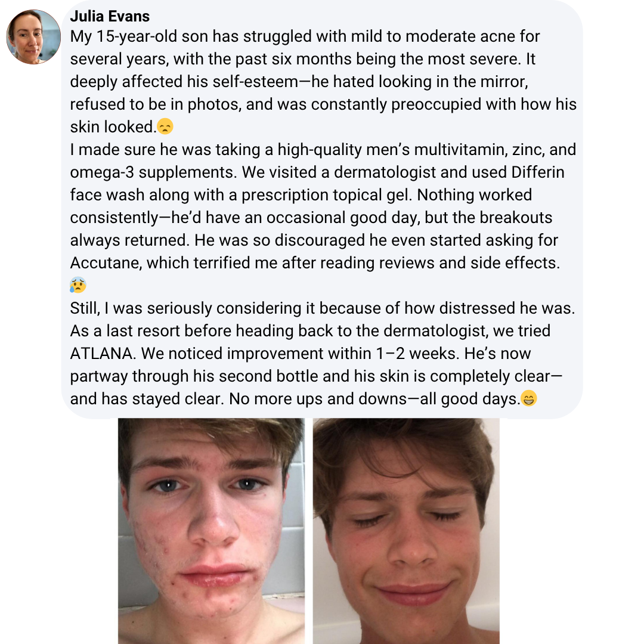644x644 pixels.
Task: Open the left photo showing acne
Action: click(211, 531)
